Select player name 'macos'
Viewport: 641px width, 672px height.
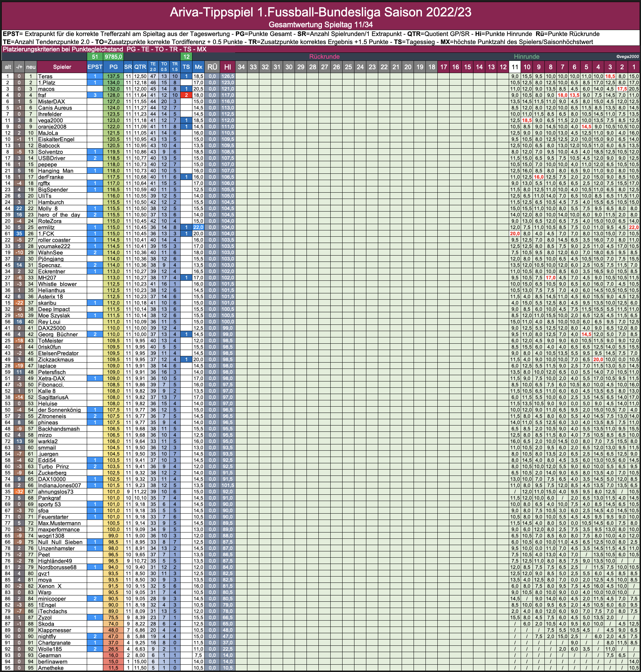coord(46,89)
